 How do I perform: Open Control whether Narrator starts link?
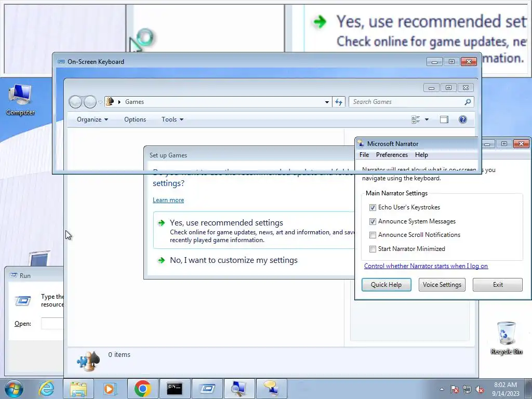point(426,266)
